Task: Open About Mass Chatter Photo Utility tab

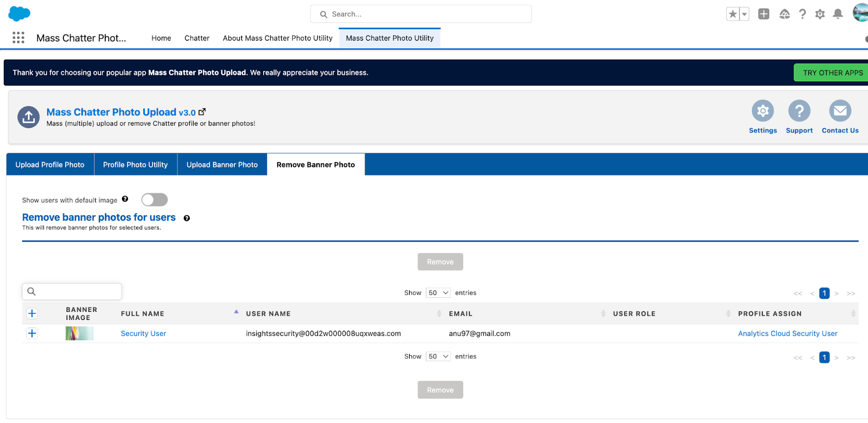Action: click(x=278, y=38)
